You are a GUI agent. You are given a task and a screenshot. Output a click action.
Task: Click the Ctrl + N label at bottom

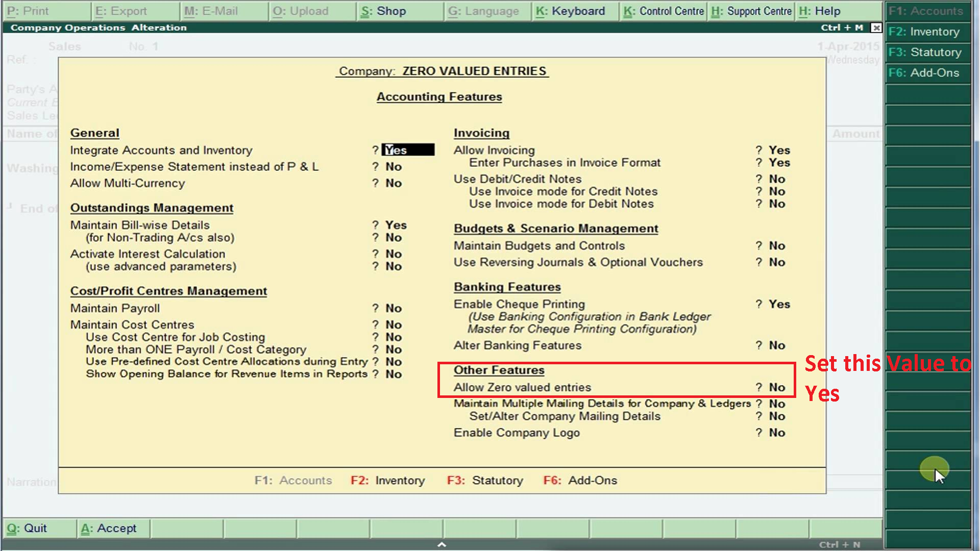pos(840,545)
